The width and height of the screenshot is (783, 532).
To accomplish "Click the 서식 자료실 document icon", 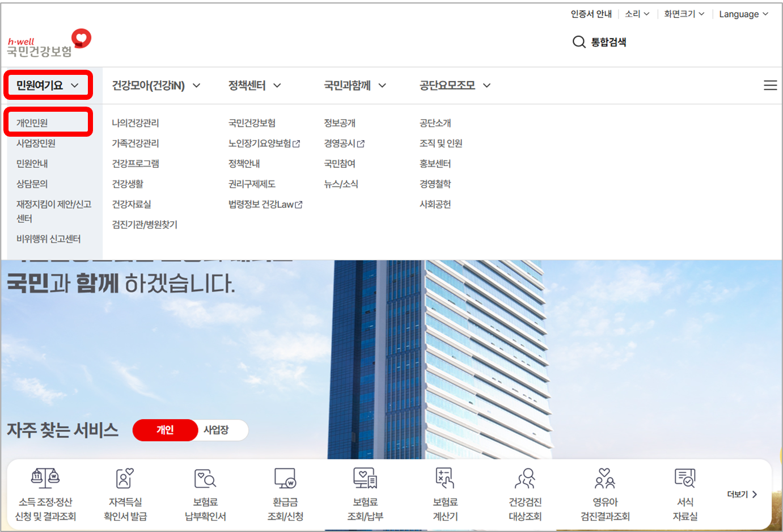I will point(685,478).
